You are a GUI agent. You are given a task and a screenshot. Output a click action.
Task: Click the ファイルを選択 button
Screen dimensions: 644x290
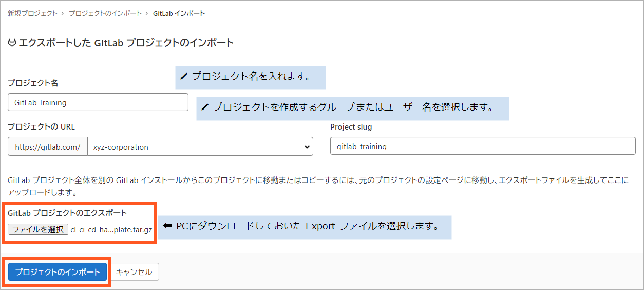(x=38, y=229)
